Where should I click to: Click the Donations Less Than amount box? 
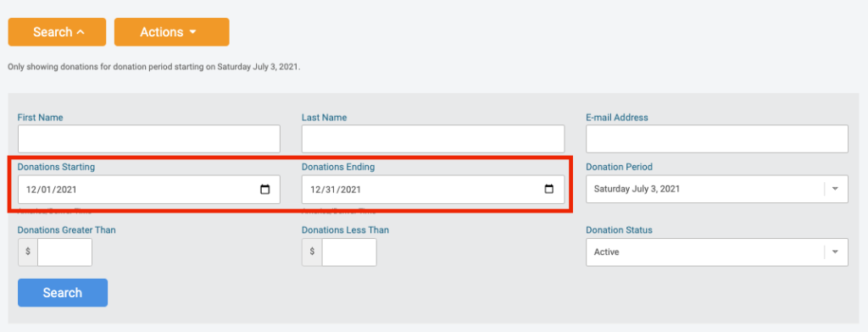(x=349, y=252)
